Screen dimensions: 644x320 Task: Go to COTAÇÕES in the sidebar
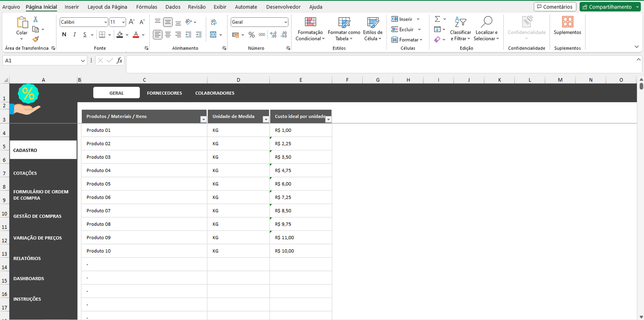[x=25, y=173]
